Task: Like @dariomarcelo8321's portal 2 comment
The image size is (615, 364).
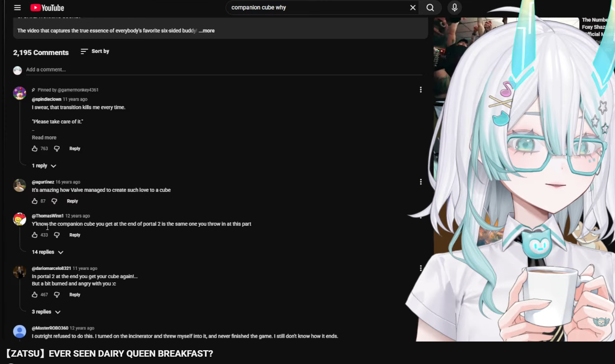Action: pyautogui.click(x=34, y=295)
